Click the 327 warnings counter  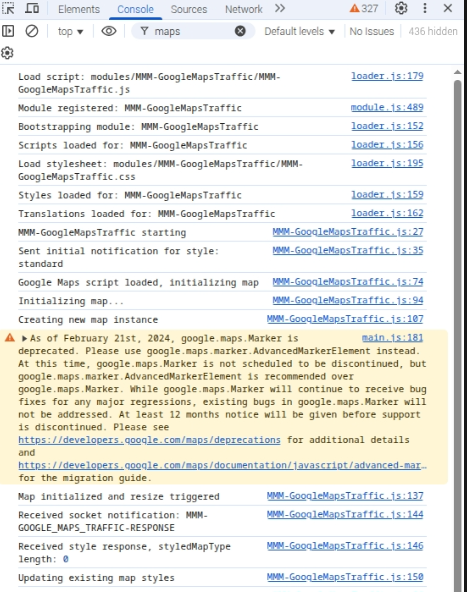pos(364,8)
